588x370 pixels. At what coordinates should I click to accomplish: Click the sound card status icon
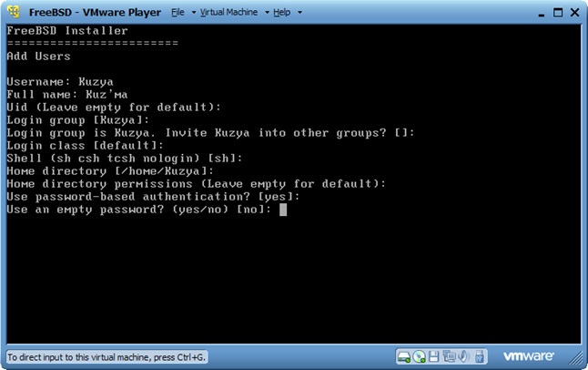[x=462, y=355]
